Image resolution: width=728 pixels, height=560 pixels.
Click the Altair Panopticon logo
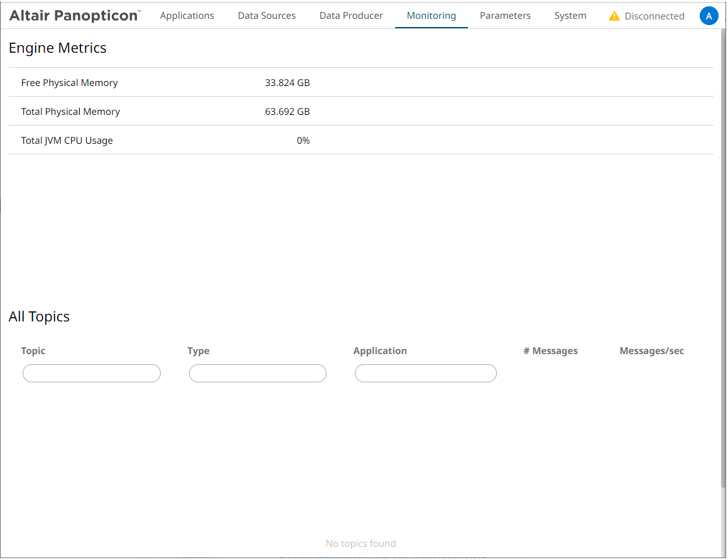coord(74,16)
